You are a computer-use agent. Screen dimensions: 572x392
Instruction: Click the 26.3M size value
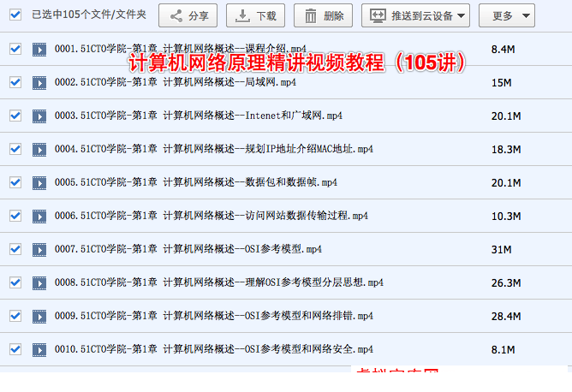pos(506,283)
